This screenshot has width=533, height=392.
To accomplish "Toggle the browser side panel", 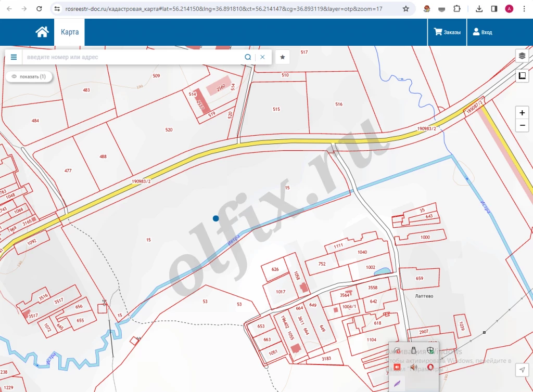I will coord(494,9).
